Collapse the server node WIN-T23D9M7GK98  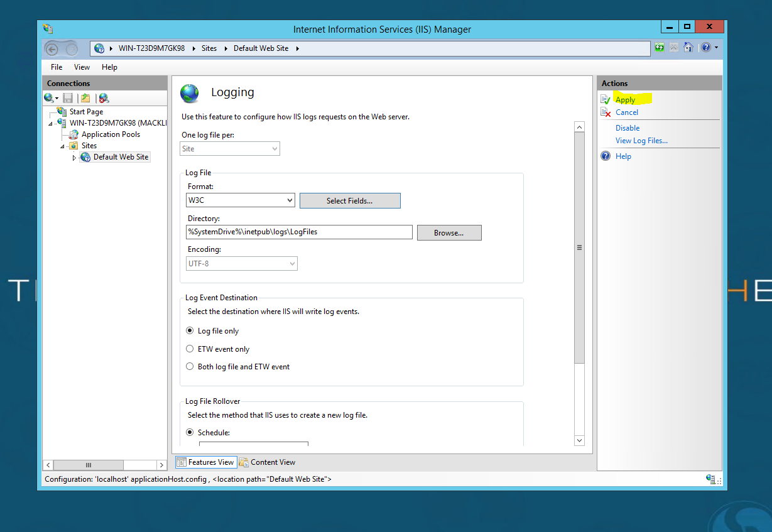(51, 124)
